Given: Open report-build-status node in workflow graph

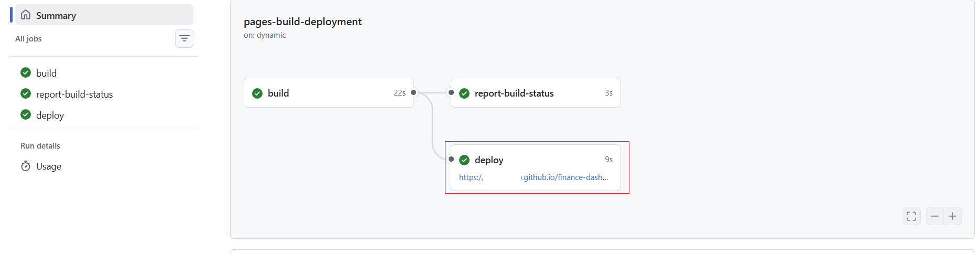Looking at the screenshot, I should pyautogui.click(x=536, y=93).
